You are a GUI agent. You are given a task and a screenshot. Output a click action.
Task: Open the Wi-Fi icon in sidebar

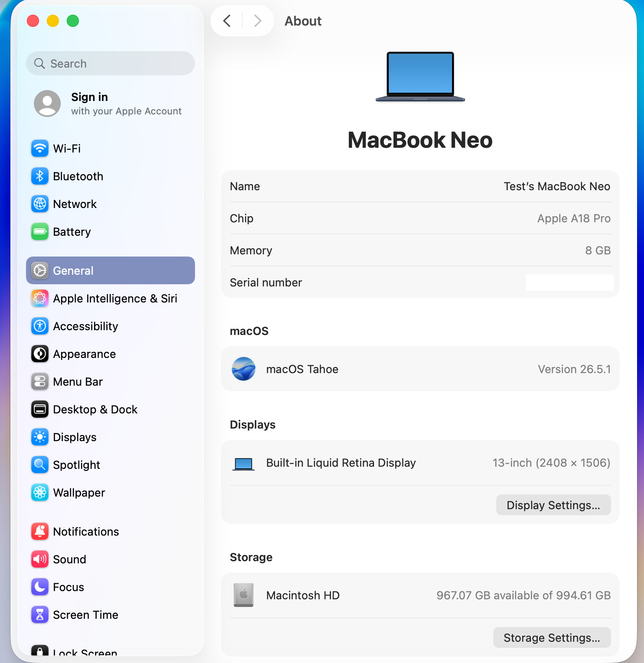pos(40,148)
